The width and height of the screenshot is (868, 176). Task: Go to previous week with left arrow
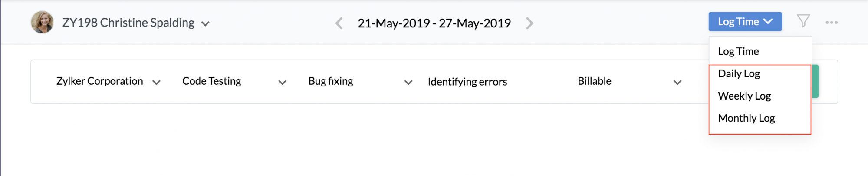[339, 23]
